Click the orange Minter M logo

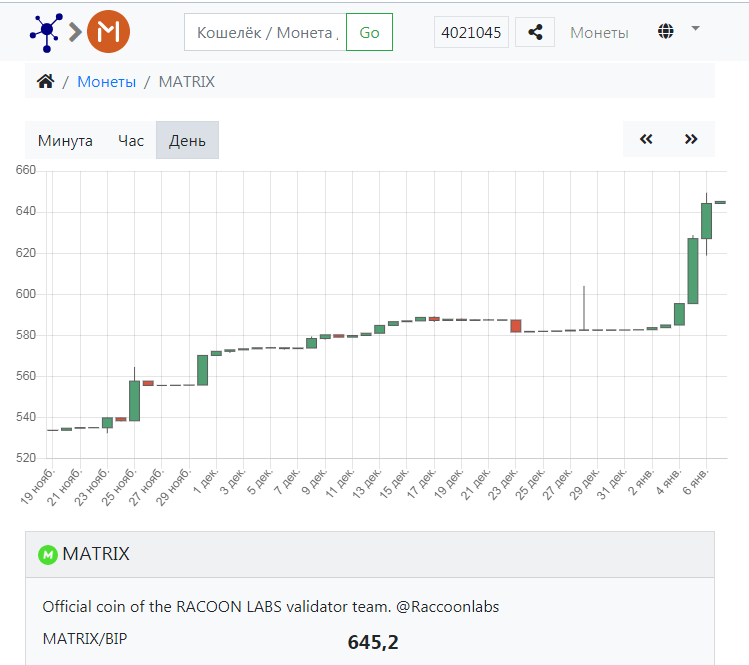108,32
